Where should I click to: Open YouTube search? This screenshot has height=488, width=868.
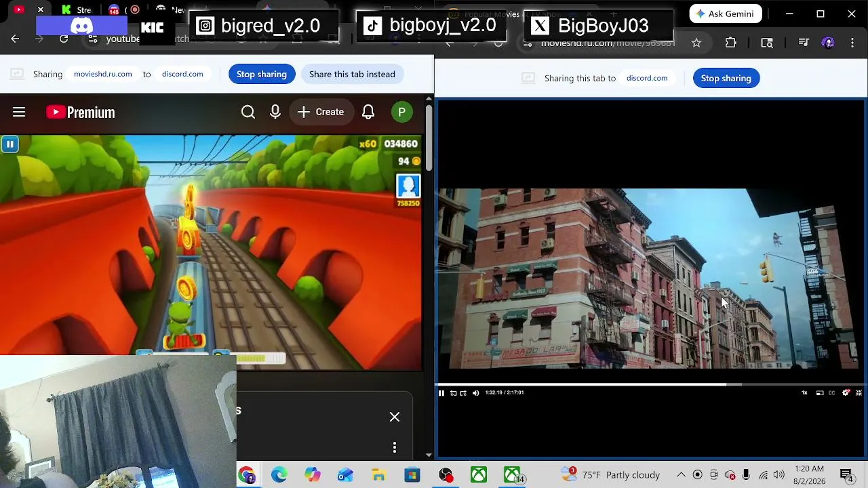pyautogui.click(x=248, y=112)
